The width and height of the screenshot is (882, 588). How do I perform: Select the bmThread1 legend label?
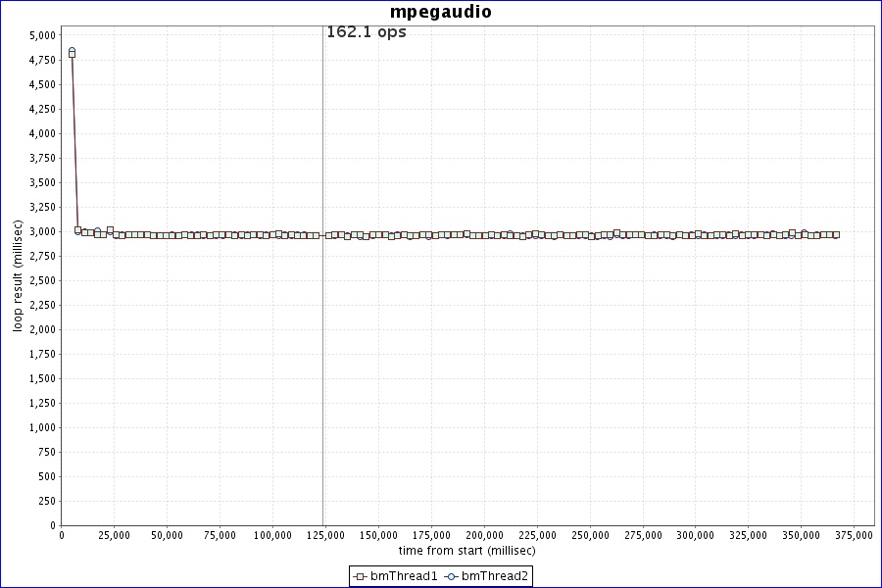(x=404, y=576)
